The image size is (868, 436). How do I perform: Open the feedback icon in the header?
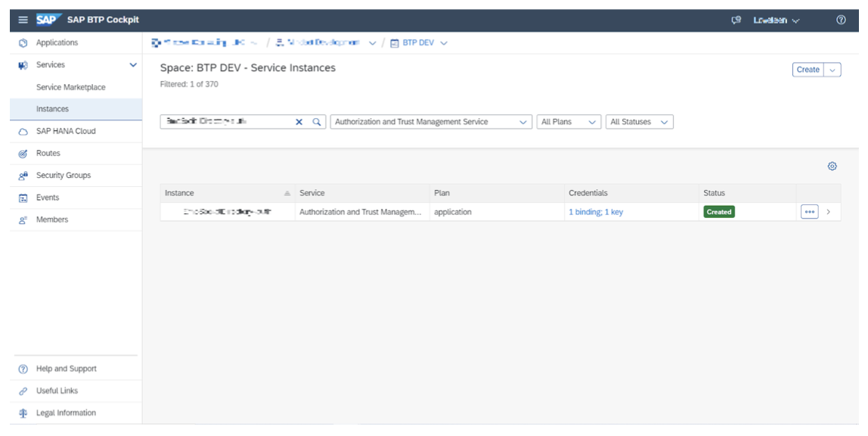pos(736,20)
